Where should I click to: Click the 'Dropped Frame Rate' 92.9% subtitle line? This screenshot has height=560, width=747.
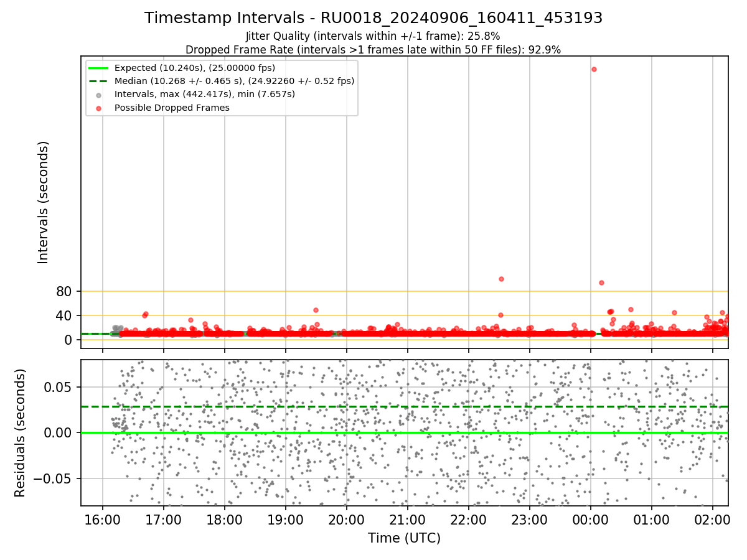pyautogui.click(x=374, y=50)
